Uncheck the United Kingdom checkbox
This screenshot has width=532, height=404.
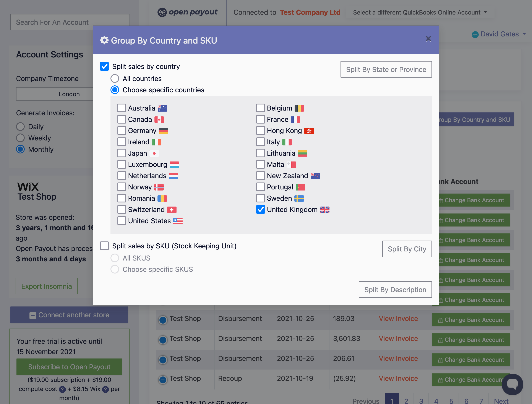click(x=260, y=210)
